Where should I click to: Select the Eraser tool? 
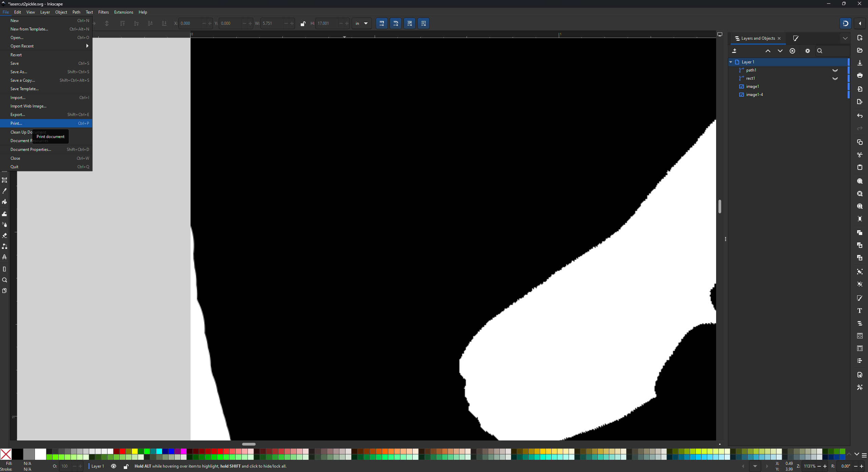pos(4,235)
